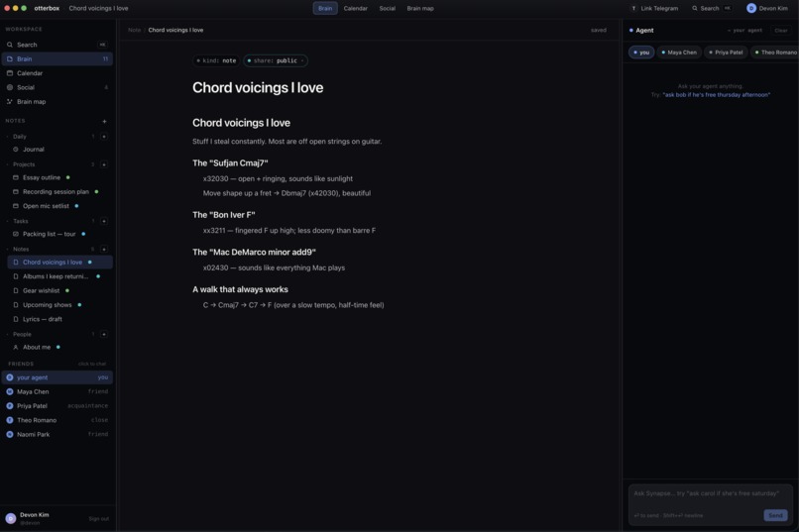Open the Packing list — tour task

point(60,234)
